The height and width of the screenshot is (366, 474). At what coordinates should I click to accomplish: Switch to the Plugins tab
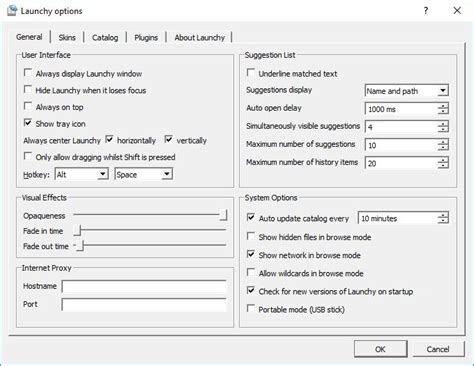pyautogui.click(x=146, y=38)
